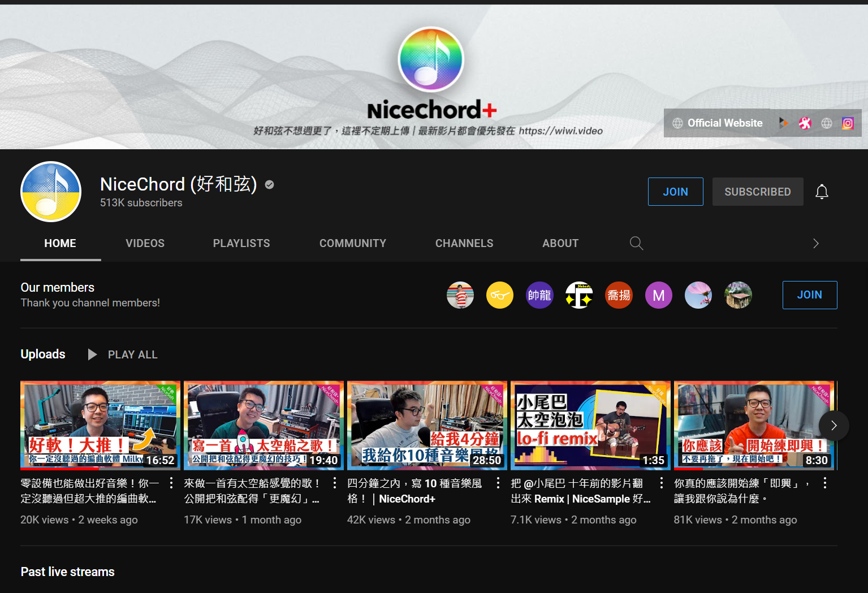This screenshot has height=593, width=868.
Task: Expand more tabs with the right chevron
Action: [815, 243]
